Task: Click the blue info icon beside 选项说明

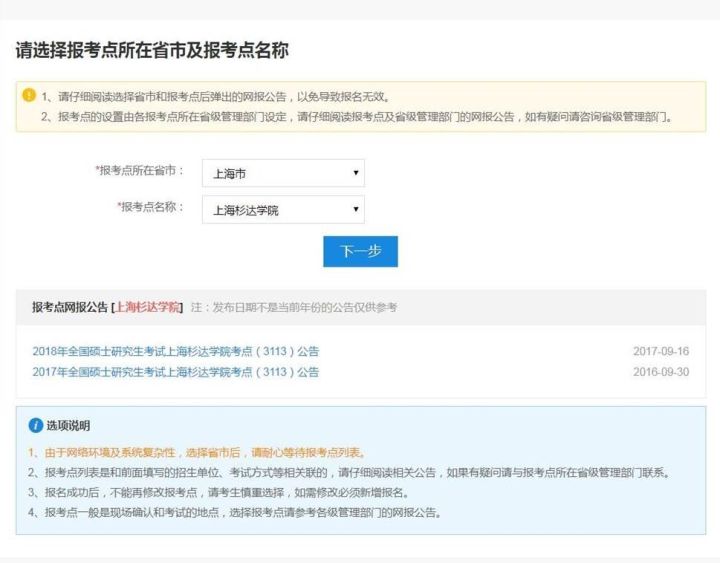Action: 36,425
